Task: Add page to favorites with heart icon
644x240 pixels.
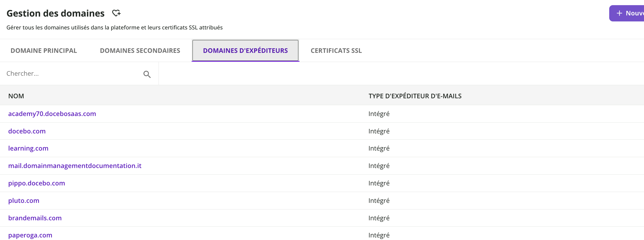Action: [116, 13]
